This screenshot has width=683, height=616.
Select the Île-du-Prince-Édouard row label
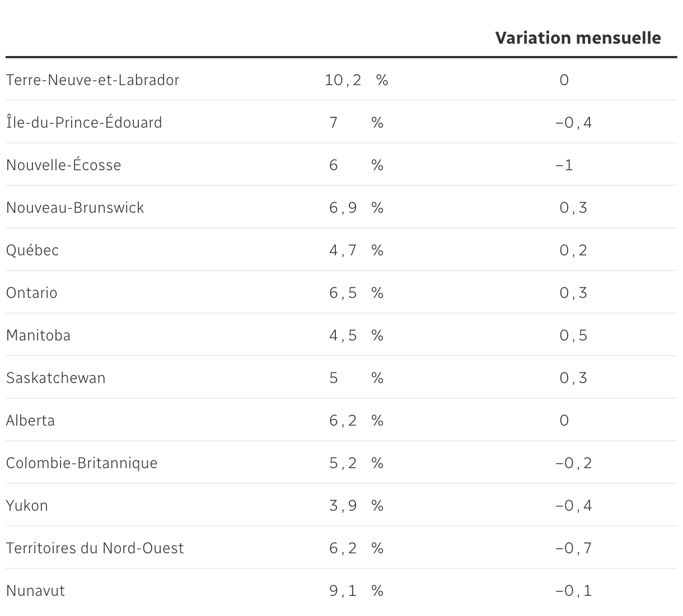[x=84, y=123]
